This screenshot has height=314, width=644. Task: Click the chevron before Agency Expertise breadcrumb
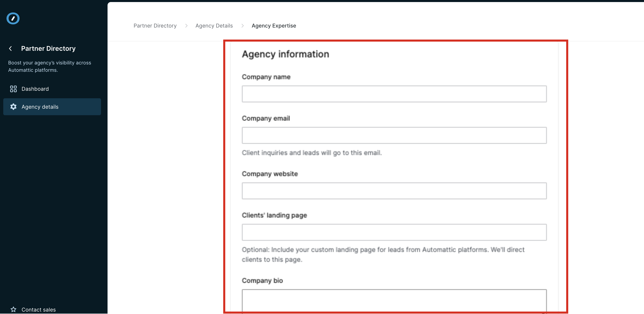tap(243, 26)
